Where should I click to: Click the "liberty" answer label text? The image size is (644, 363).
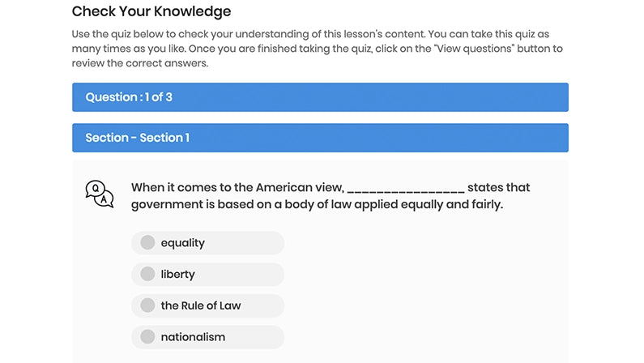[x=177, y=275]
